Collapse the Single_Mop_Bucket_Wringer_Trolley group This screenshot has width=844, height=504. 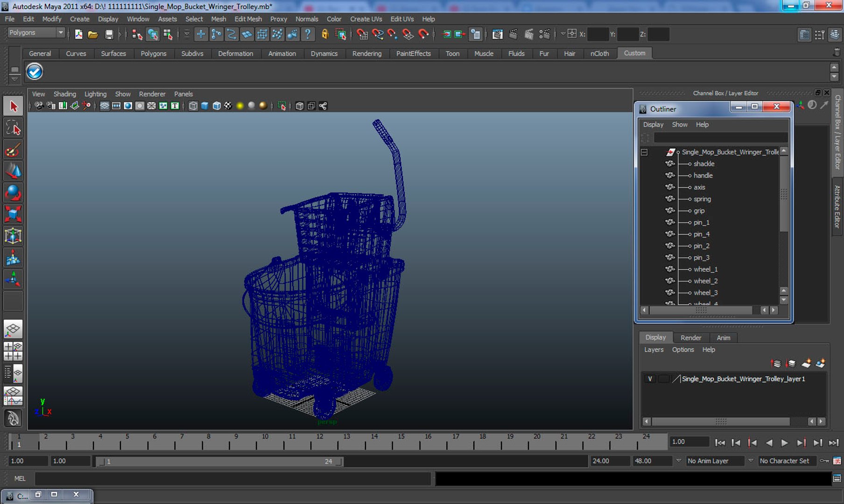pos(644,152)
